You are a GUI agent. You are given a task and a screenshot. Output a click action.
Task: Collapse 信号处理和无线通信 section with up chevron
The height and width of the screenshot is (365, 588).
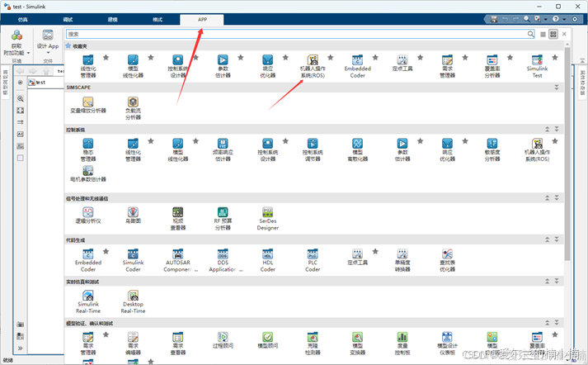(x=547, y=198)
